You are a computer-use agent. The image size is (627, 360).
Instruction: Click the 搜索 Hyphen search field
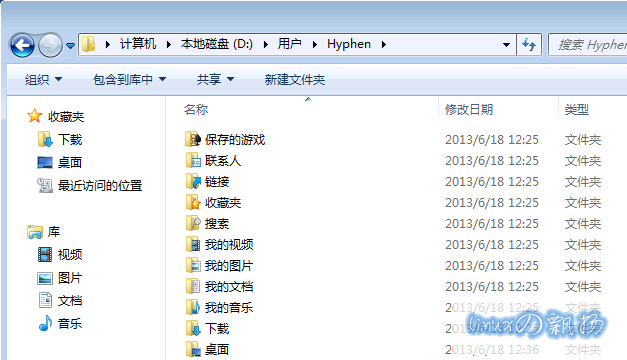(588, 44)
